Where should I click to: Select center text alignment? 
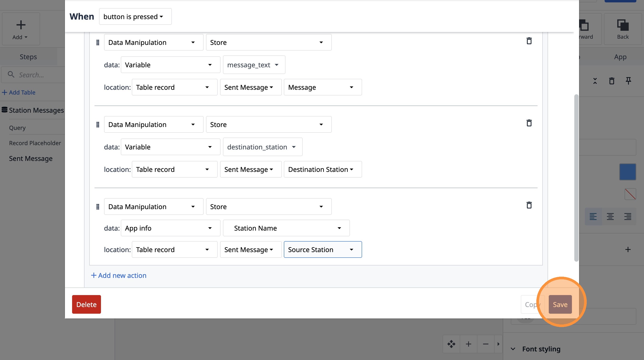pyautogui.click(x=610, y=217)
